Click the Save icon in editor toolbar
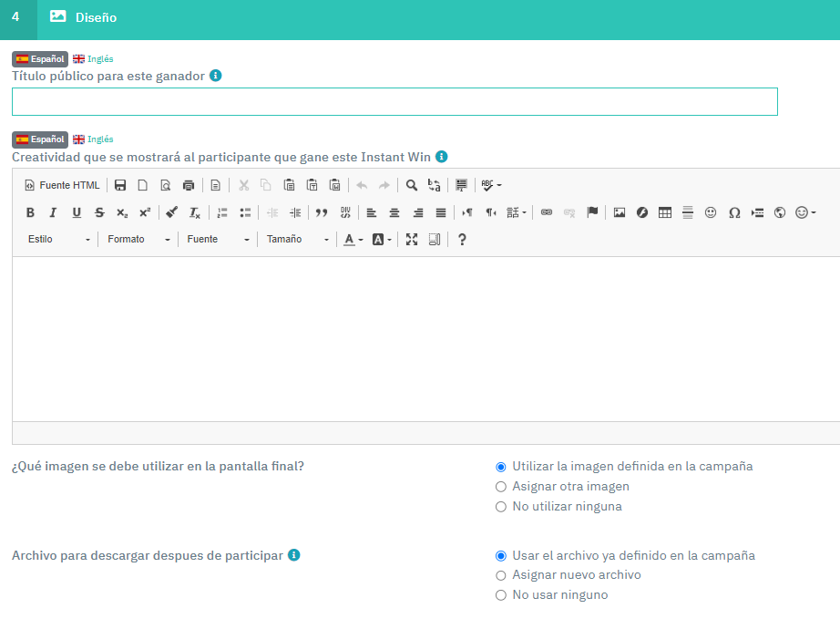840x629 pixels. coord(120,186)
